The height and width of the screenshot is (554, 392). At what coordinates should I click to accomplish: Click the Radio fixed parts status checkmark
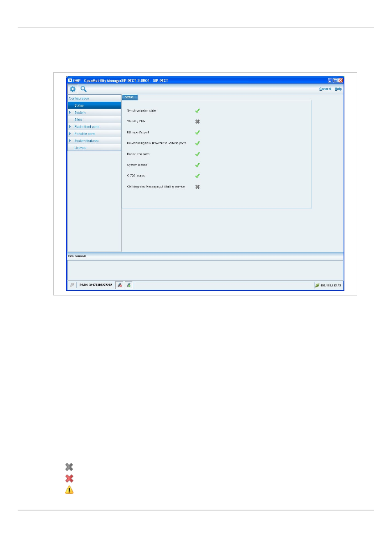[197, 154]
